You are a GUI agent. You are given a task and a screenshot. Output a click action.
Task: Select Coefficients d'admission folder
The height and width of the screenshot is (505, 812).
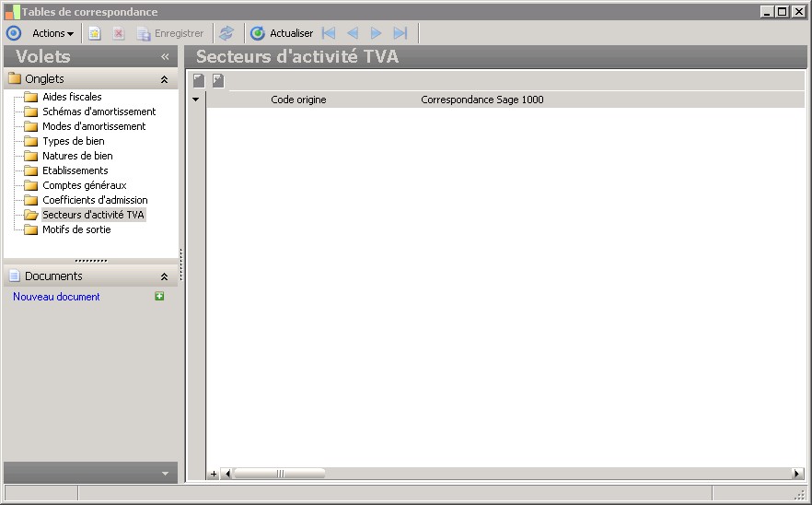pyautogui.click(x=96, y=200)
